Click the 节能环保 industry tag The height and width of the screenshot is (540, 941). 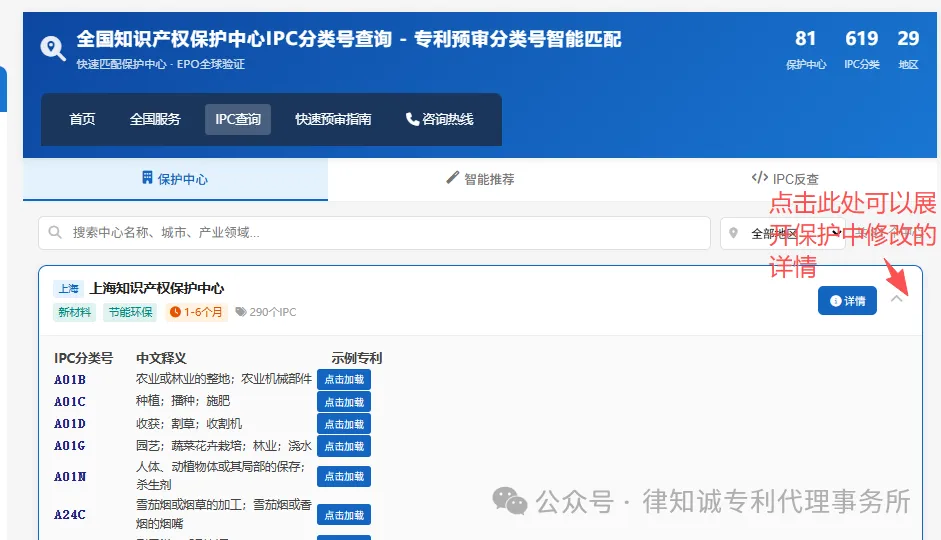coord(130,312)
